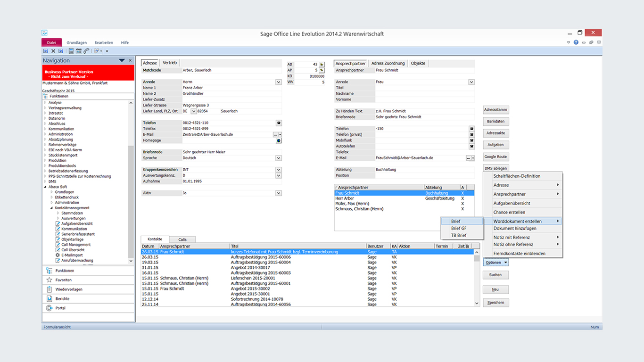
Task: Open Liefer-Land DE dropdown
Action: (x=193, y=111)
